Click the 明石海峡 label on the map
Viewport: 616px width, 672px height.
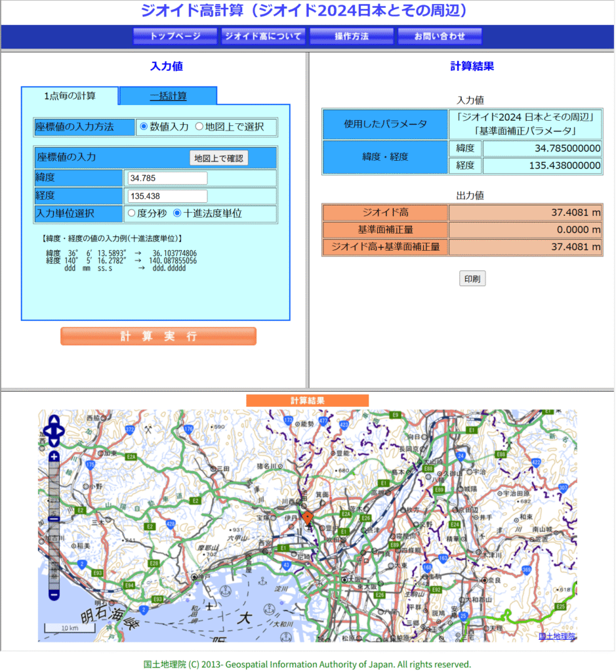(x=110, y=616)
